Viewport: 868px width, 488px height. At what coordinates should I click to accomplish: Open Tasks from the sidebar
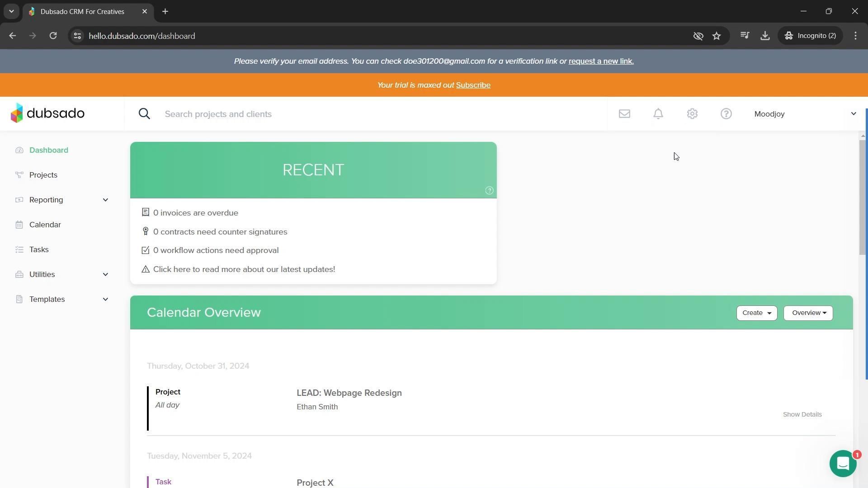39,249
